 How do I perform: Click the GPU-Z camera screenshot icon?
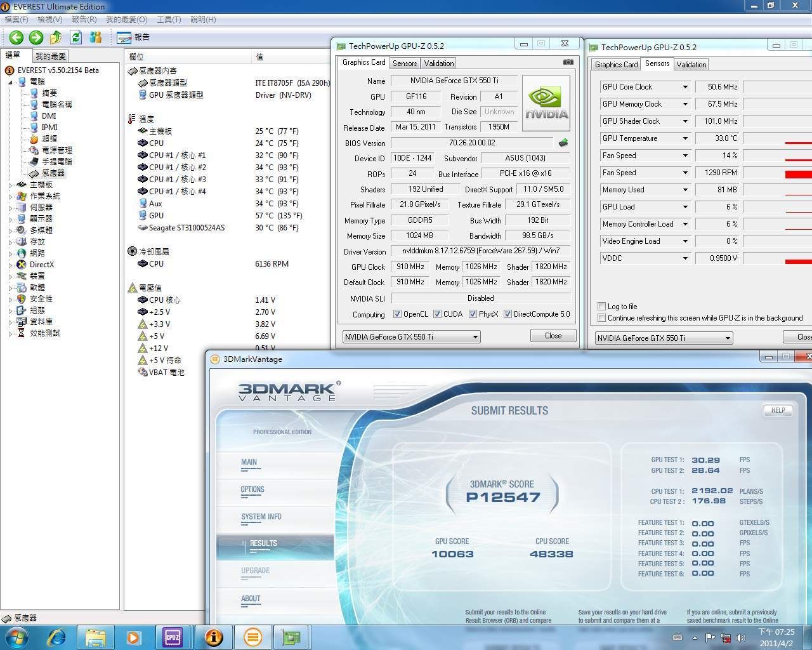coord(568,62)
